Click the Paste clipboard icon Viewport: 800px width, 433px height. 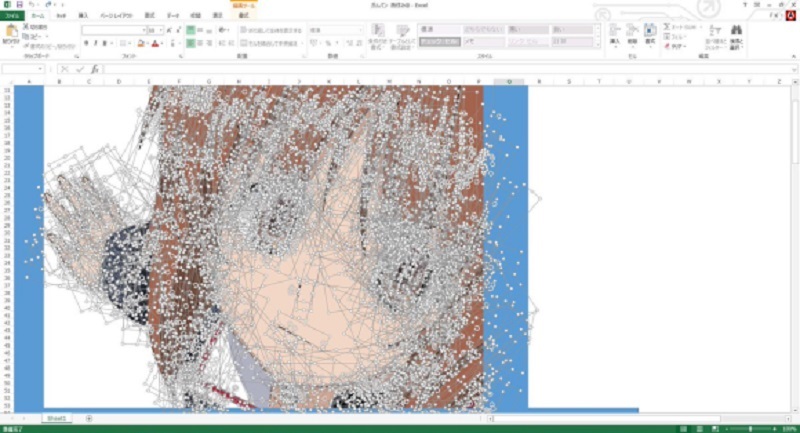coord(11,33)
